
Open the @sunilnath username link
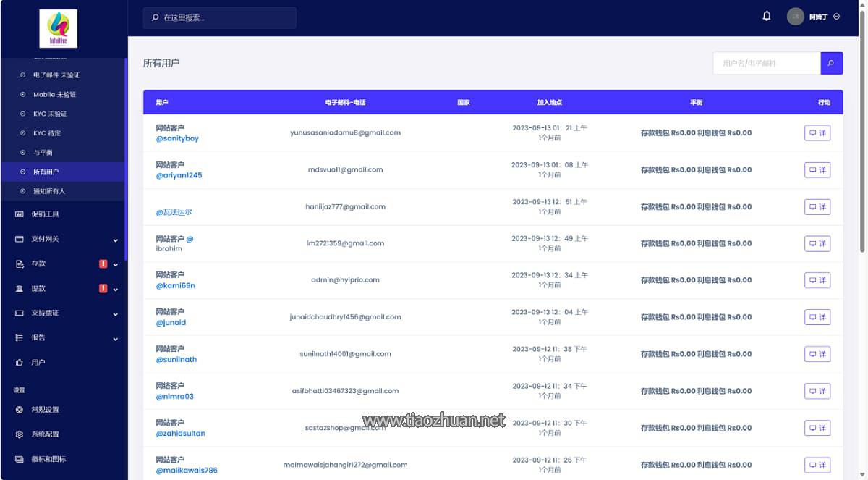176,359
